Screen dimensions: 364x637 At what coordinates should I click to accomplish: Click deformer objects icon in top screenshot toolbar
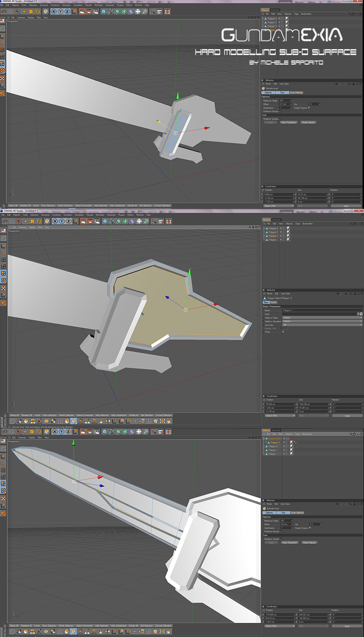coord(131,11)
